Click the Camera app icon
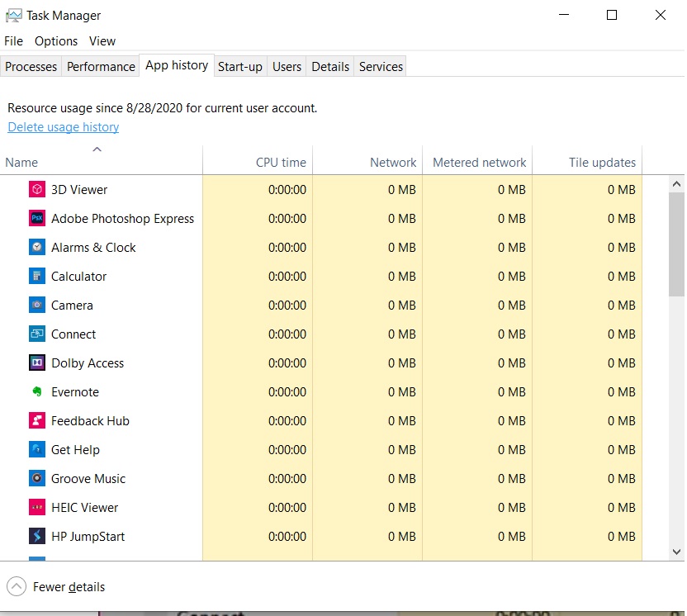 pos(37,306)
